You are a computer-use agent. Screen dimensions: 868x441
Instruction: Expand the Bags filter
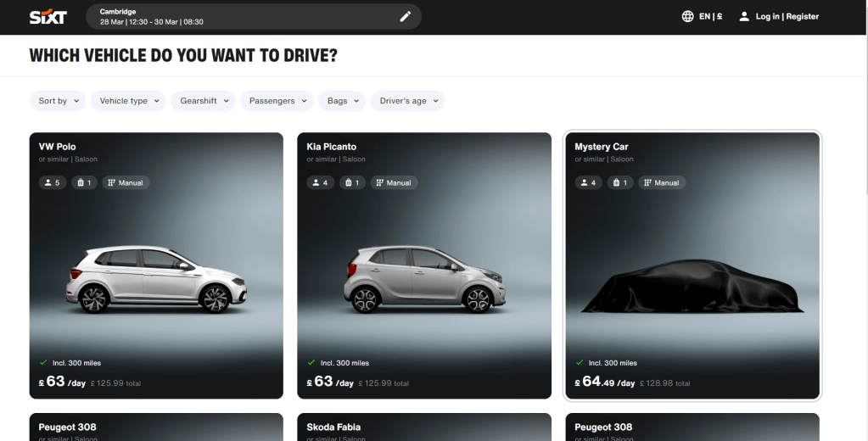(x=342, y=101)
